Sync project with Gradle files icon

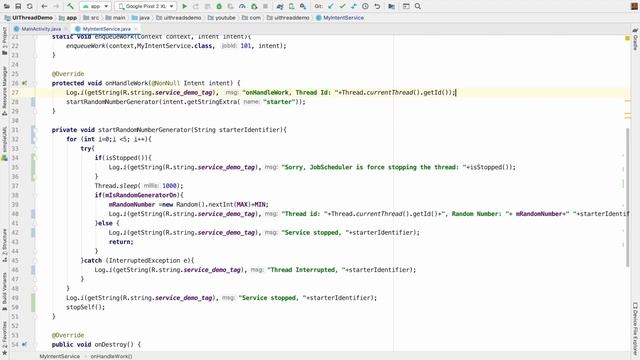(280, 7)
